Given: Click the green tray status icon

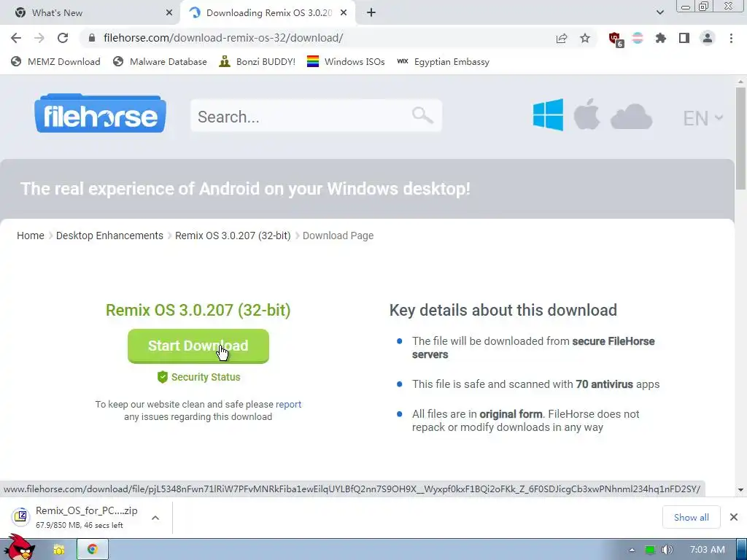Looking at the screenshot, I should 649,550.
